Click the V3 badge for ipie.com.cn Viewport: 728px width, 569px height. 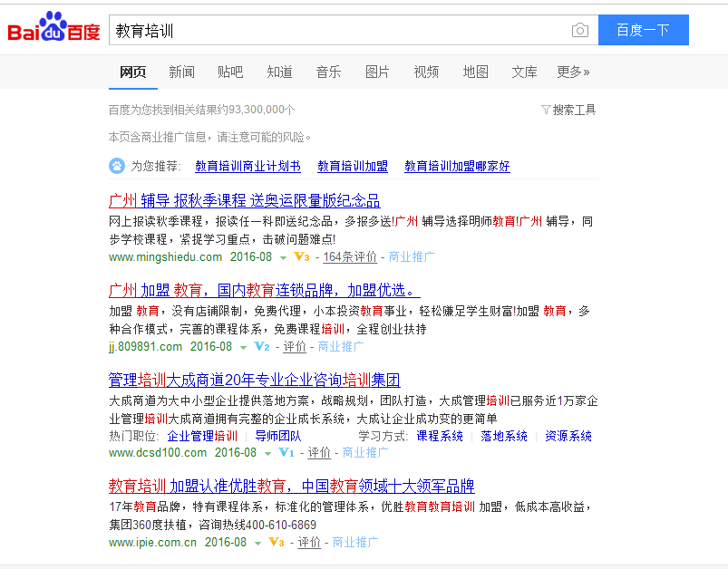[x=277, y=543]
